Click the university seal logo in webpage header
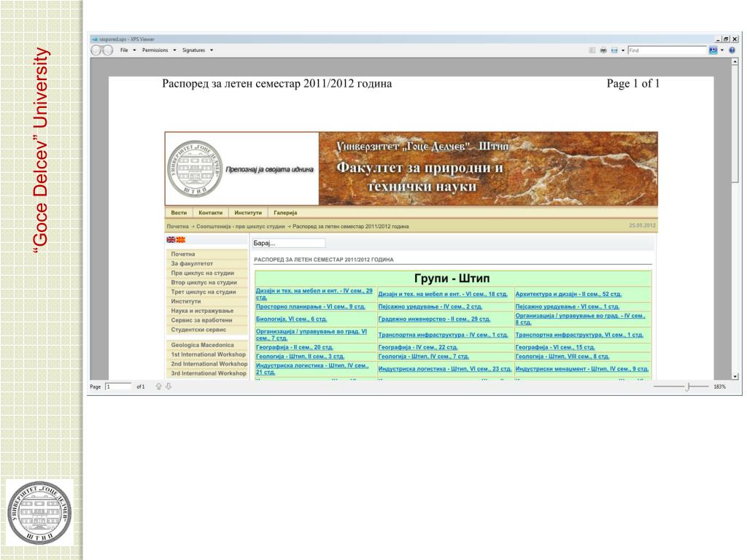This screenshot has width=747, height=560. (195, 169)
